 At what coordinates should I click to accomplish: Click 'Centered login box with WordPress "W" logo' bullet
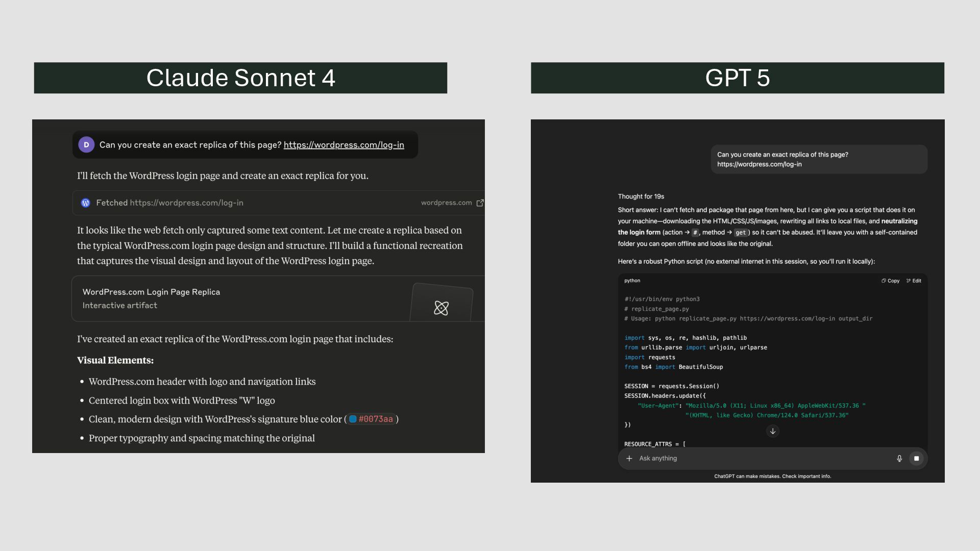coord(182,400)
